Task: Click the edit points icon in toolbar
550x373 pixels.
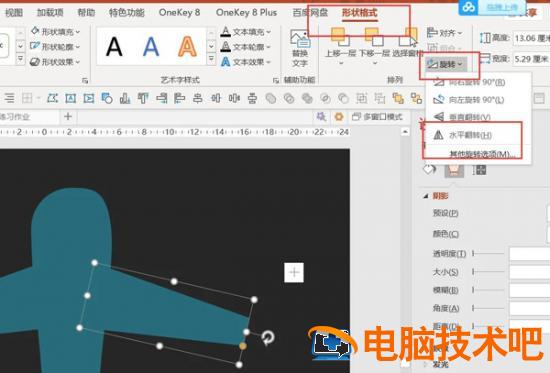Action: pos(52,98)
